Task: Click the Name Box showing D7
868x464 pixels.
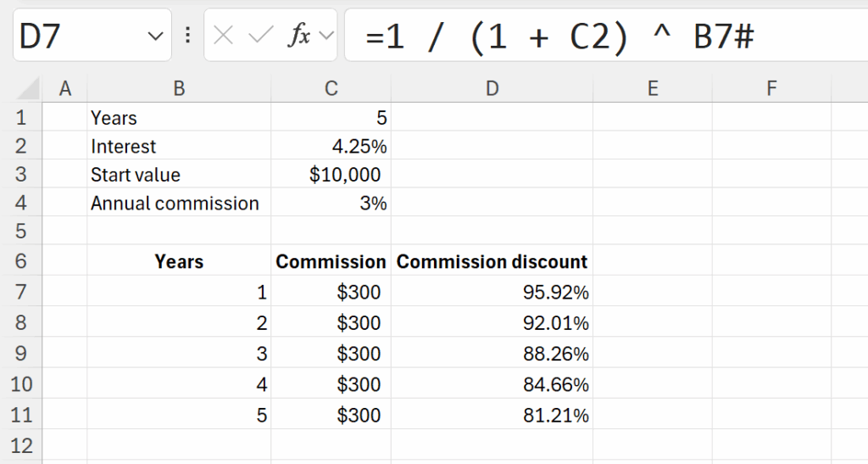Action: 76,36
